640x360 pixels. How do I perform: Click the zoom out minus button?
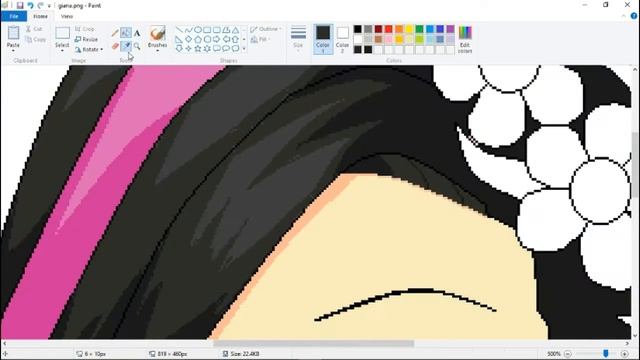tap(568, 354)
